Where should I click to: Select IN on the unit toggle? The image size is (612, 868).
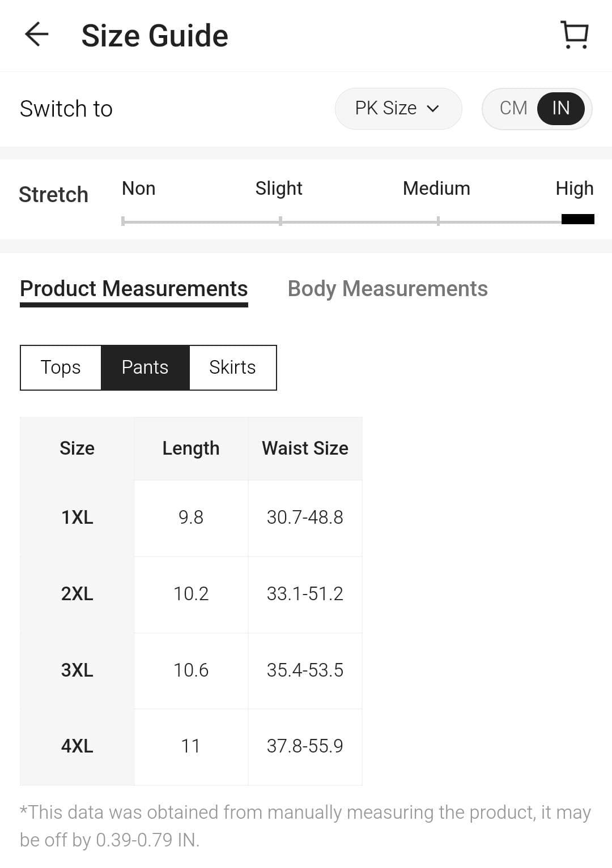(560, 109)
